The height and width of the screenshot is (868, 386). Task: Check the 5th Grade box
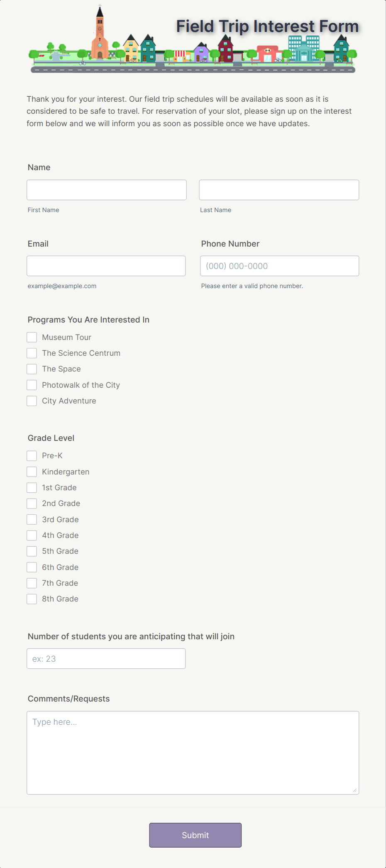(x=32, y=551)
